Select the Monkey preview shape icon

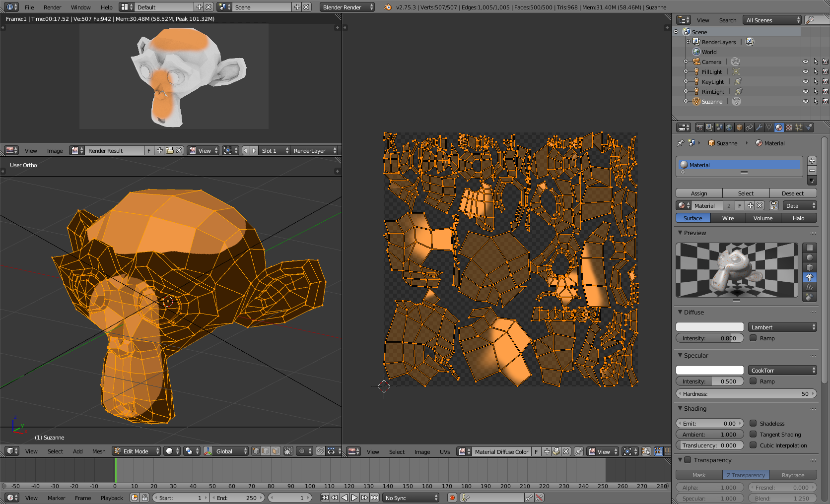810,277
